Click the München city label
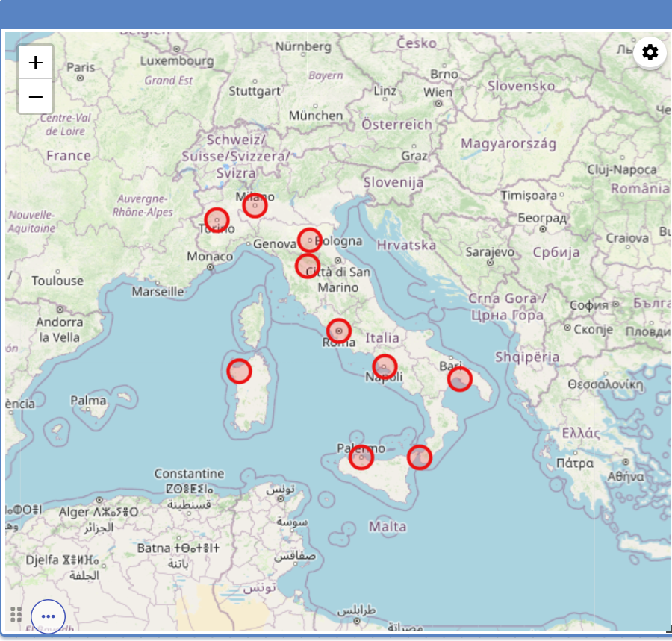The image size is (672, 641). [x=316, y=116]
